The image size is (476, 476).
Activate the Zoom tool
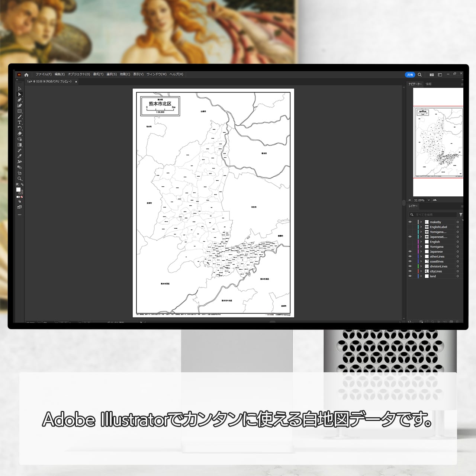tap(20, 178)
